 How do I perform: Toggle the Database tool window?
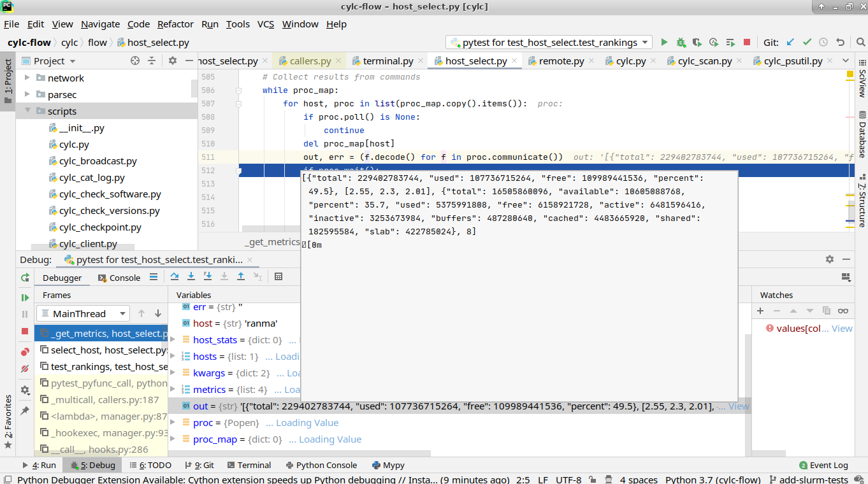(862, 134)
